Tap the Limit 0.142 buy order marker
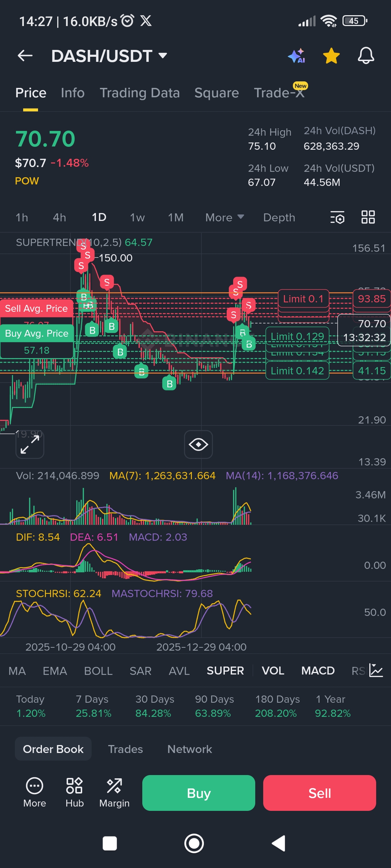 click(297, 371)
